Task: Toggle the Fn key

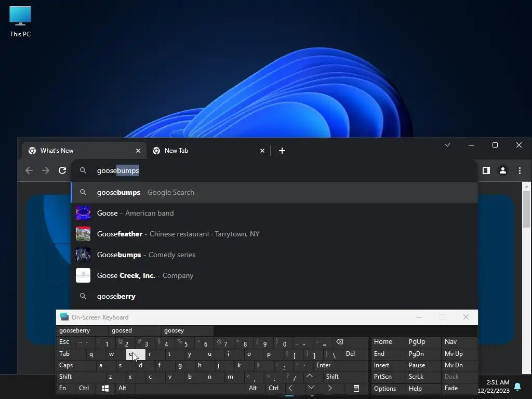Action: click(x=66, y=388)
